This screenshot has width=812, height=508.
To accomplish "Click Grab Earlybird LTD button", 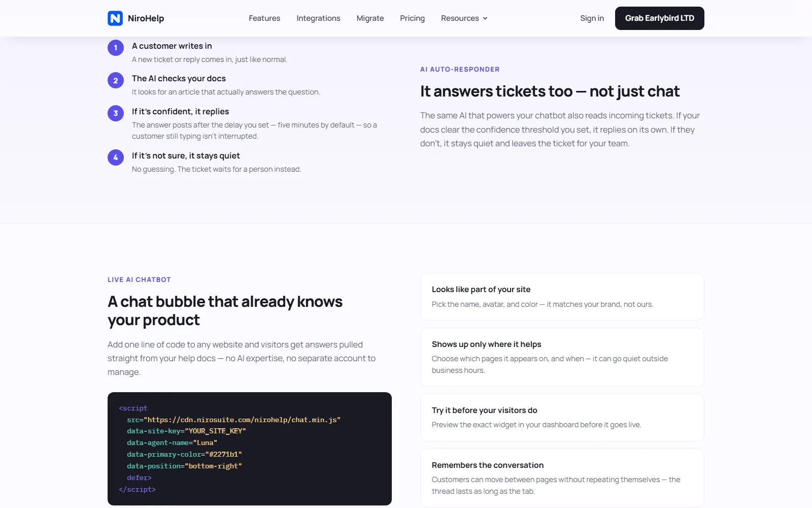I will tap(659, 18).
